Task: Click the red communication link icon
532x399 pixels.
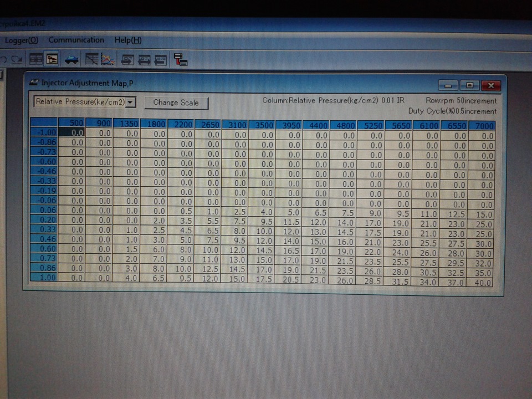Action: point(180,59)
